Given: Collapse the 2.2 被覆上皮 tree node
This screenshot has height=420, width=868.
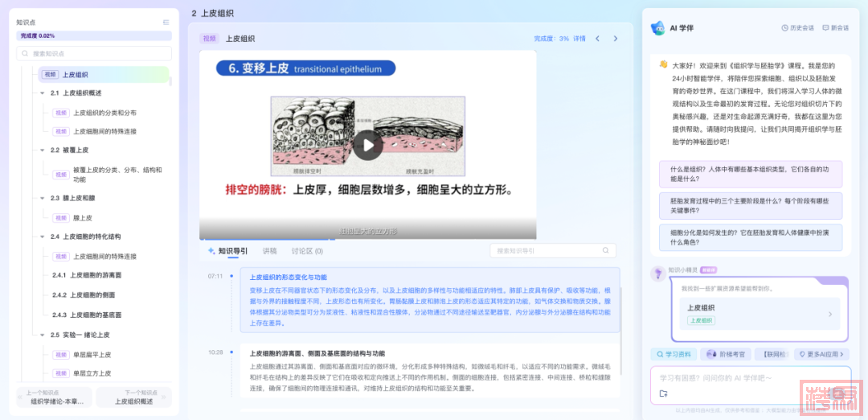Looking at the screenshot, I should click(43, 150).
